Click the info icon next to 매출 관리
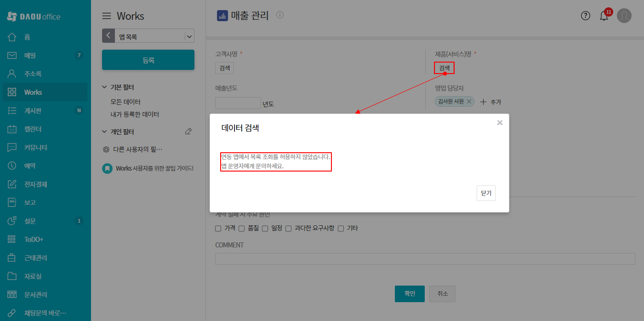644x321 pixels. pyautogui.click(x=280, y=15)
